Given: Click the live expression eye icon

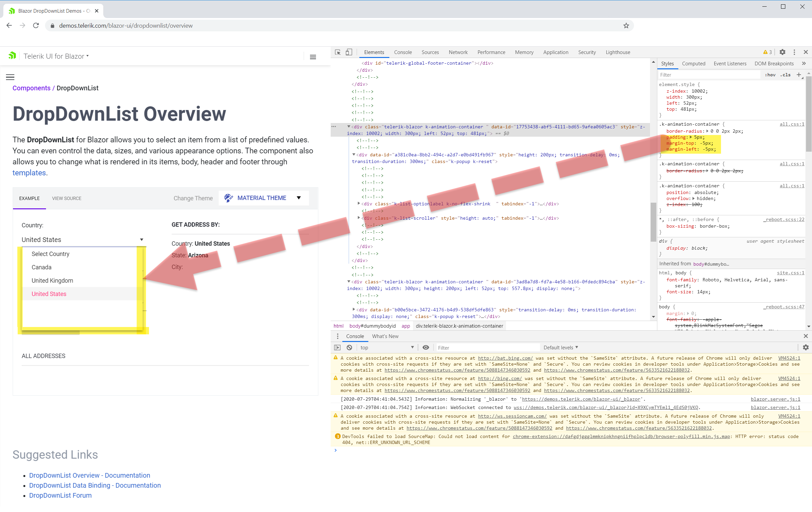Looking at the screenshot, I should (x=426, y=347).
